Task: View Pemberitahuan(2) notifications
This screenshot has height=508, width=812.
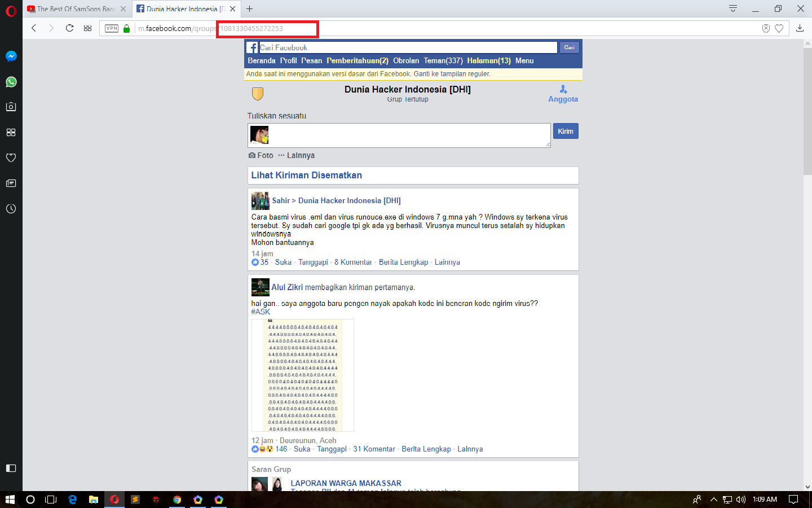Action: (x=358, y=61)
